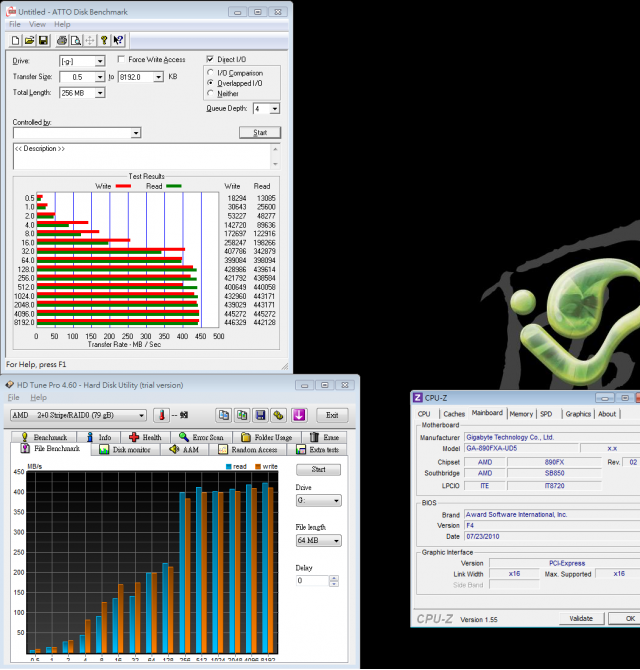The width and height of the screenshot is (640, 670).
Task: Click Validate in CPU-Z window
Action: (x=581, y=618)
